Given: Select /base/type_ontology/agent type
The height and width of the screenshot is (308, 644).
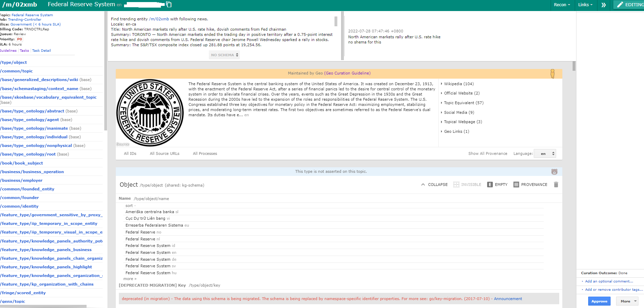Looking at the screenshot, I should tap(30, 120).
